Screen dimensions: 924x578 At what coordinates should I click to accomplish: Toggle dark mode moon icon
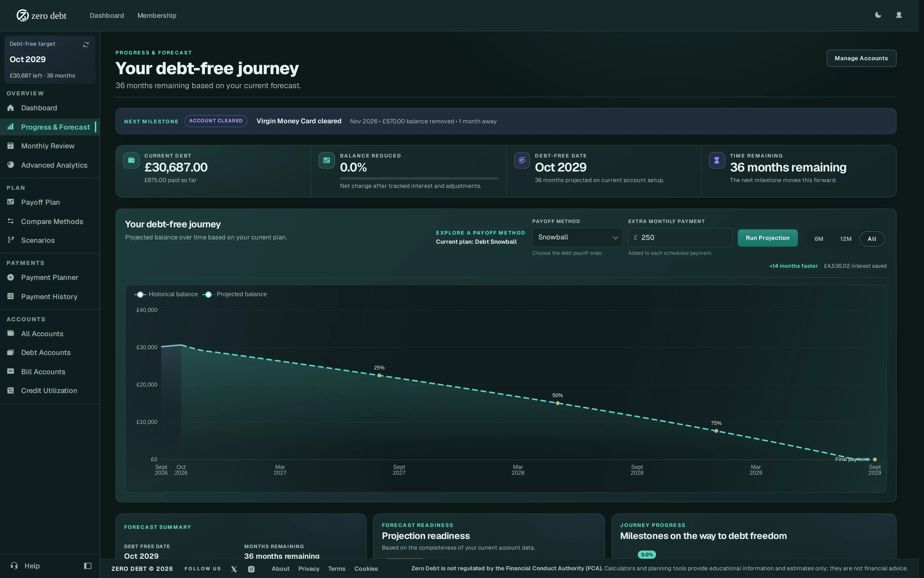point(878,15)
